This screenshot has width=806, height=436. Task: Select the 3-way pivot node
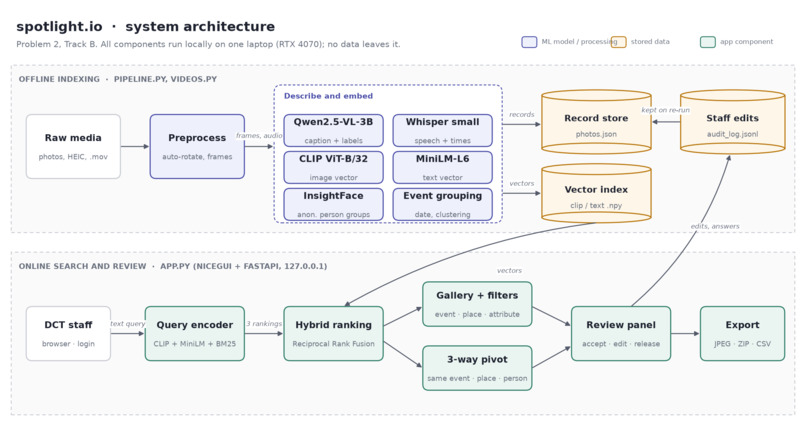pos(477,368)
